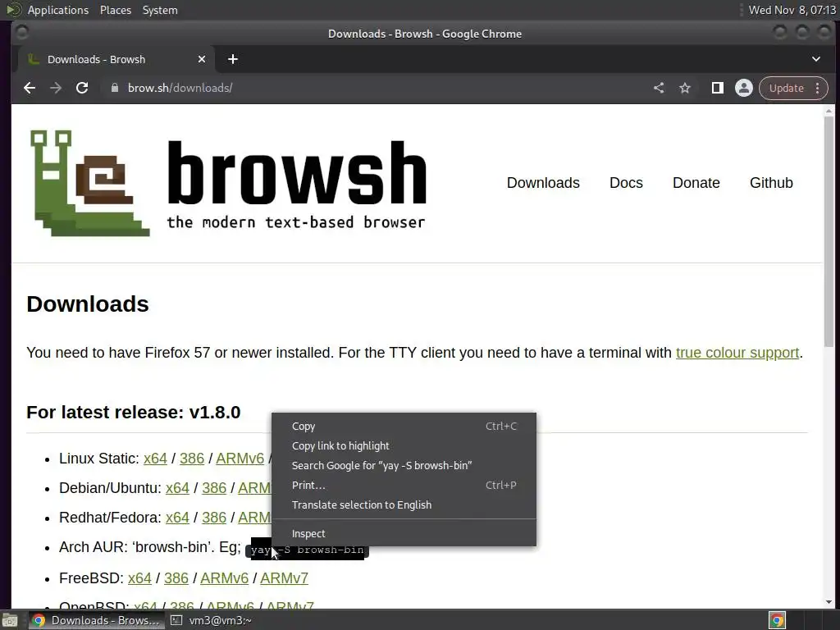Click the scrollbar down arrow

(x=829, y=602)
